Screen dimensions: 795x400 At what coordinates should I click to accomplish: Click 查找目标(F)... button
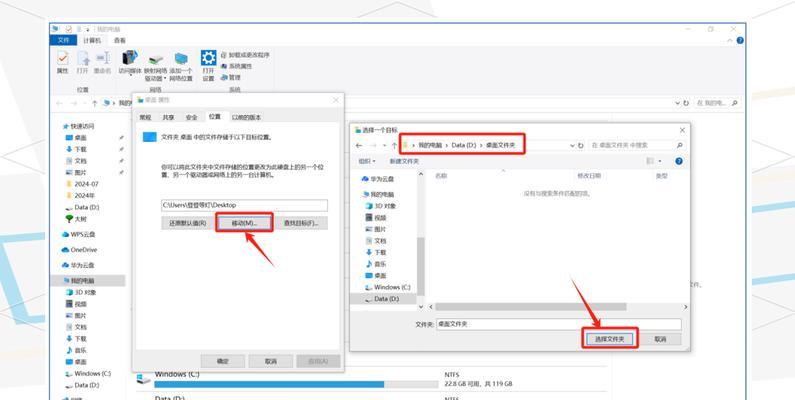301,223
